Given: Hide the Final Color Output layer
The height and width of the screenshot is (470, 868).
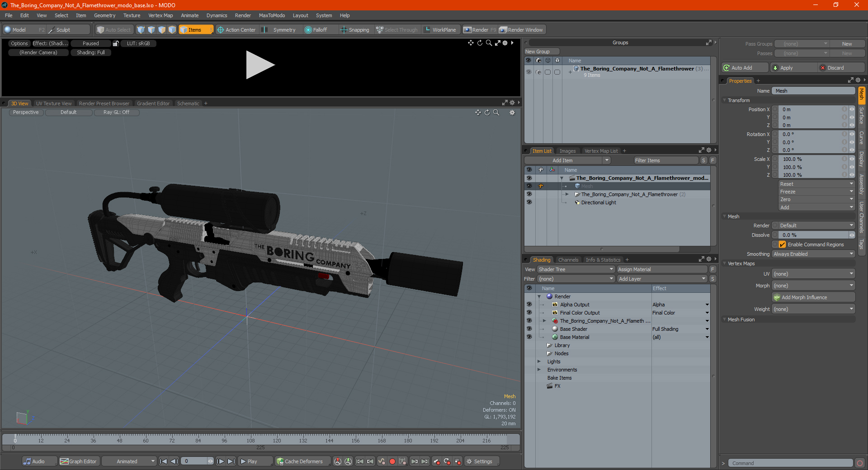Looking at the screenshot, I should coord(529,312).
